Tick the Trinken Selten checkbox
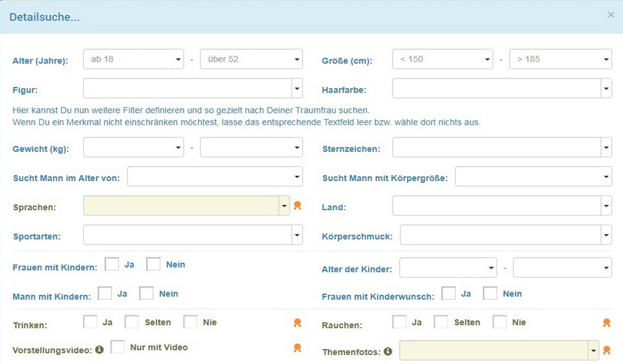This screenshot has width=623, height=364. [132, 321]
